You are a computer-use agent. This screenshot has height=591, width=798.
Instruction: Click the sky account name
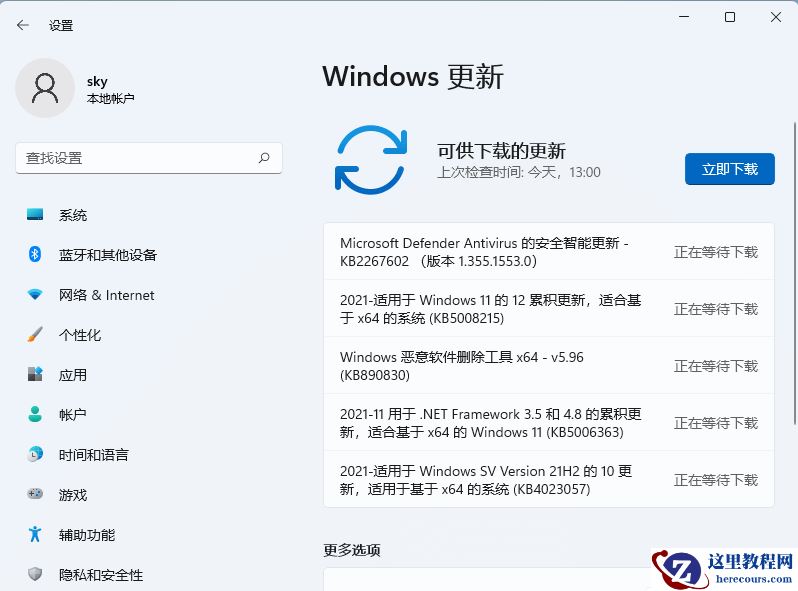point(97,81)
